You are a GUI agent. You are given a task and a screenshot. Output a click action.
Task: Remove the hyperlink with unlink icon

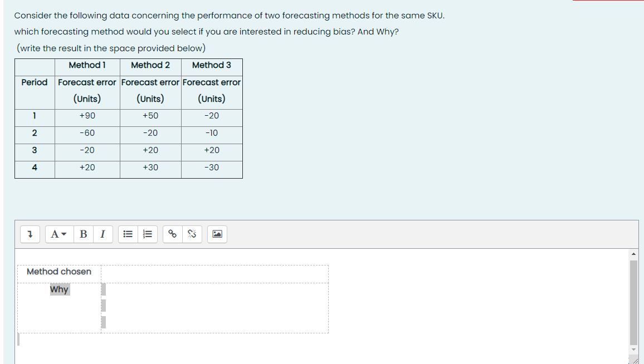(x=192, y=234)
